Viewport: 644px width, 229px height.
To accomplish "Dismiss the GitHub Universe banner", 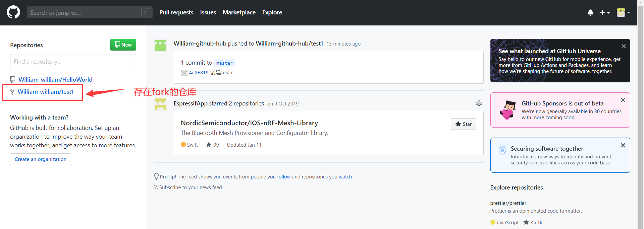I will [x=624, y=46].
